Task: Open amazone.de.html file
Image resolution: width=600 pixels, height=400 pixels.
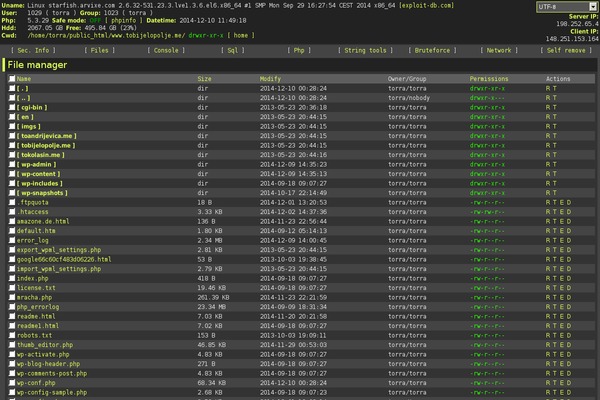Action: [x=43, y=221]
